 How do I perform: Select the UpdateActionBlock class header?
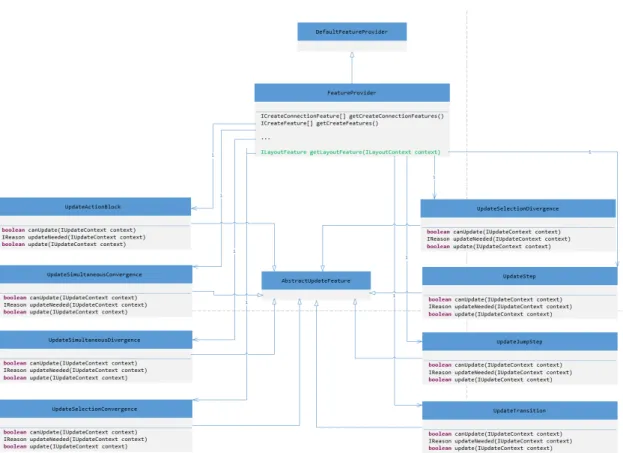tap(95, 207)
